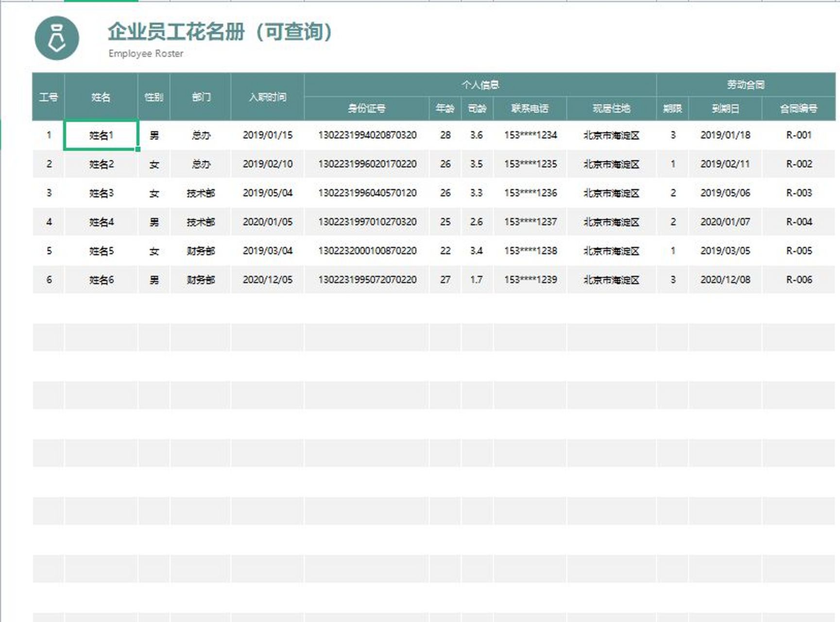
Task: Select the cell 姓名5
Action: pos(101,251)
